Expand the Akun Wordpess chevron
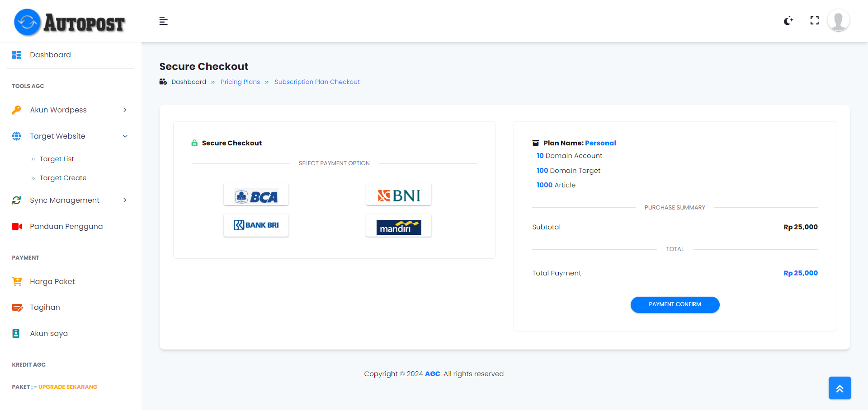 click(x=125, y=110)
